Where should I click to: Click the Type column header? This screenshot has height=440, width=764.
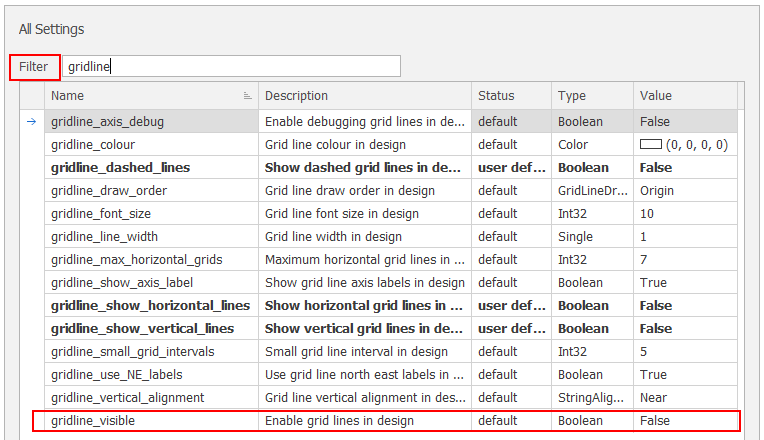592,96
